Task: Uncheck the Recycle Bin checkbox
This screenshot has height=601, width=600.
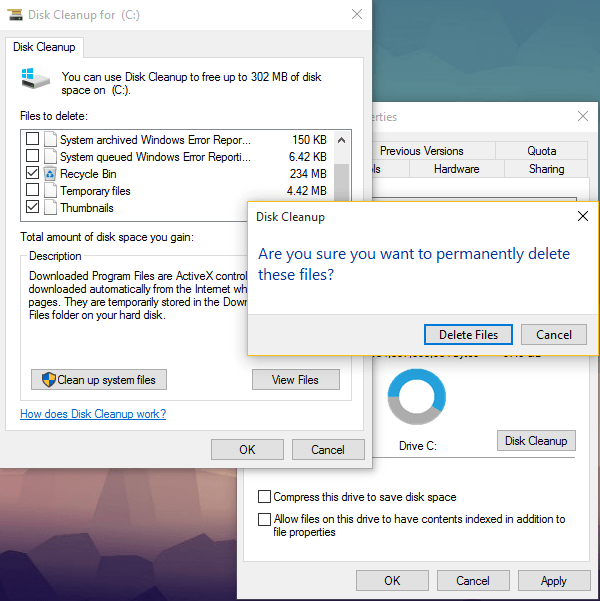Action: pyautogui.click(x=33, y=173)
